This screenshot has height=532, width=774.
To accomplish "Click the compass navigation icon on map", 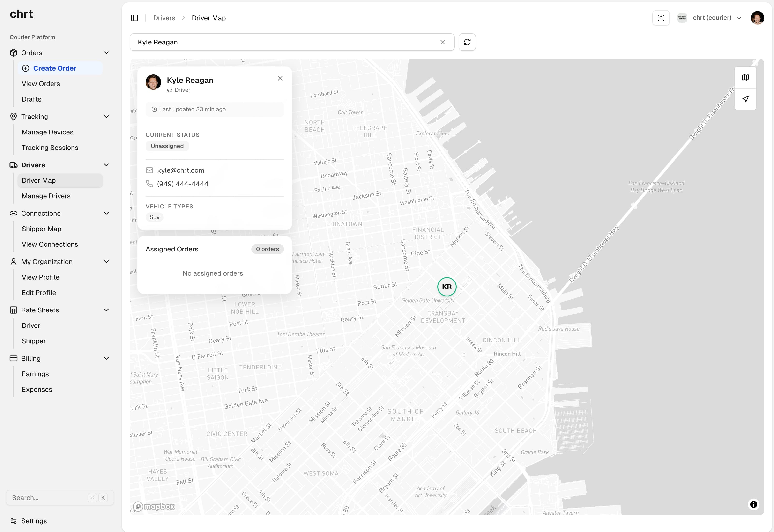I will [x=746, y=99].
